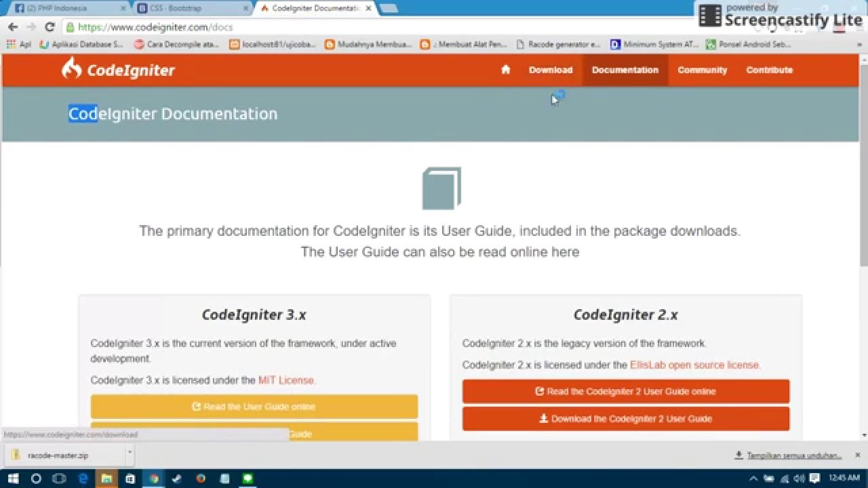The height and width of the screenshot is (488, 868).
Task: Open Minimum System AT bookmark
Action: 654,44
